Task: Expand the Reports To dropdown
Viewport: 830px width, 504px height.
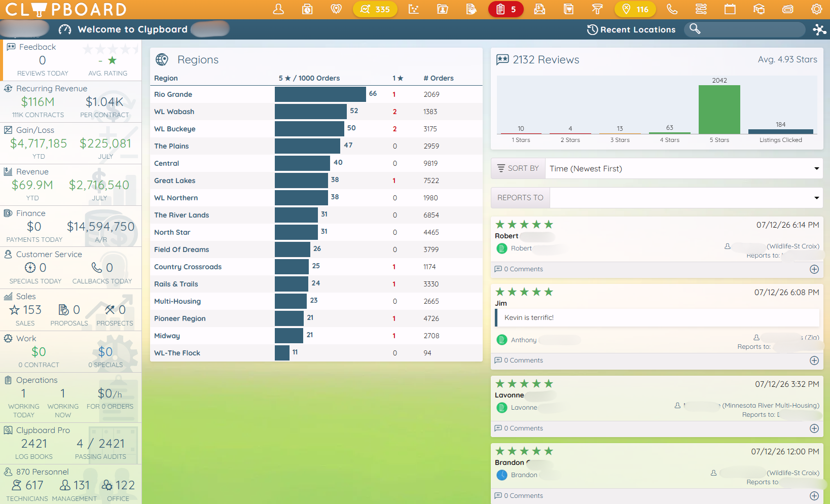Action: pyautogui.click(x=686, y=198)
